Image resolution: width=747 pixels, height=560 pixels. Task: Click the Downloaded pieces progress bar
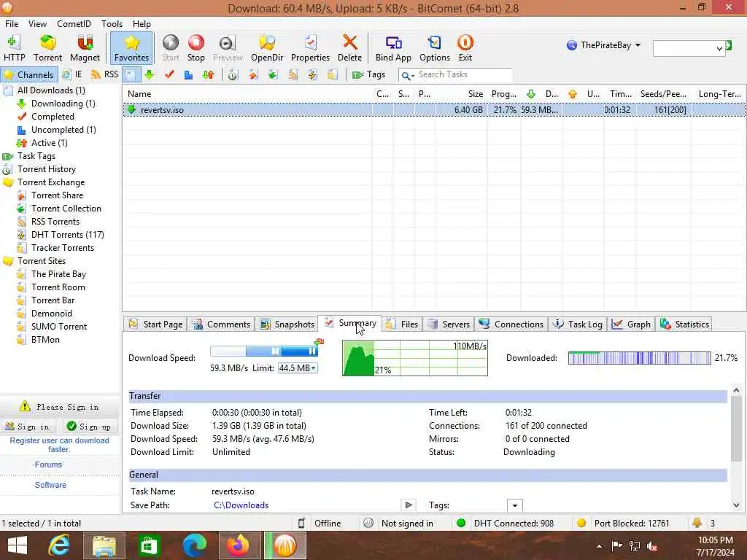[639, 357]
